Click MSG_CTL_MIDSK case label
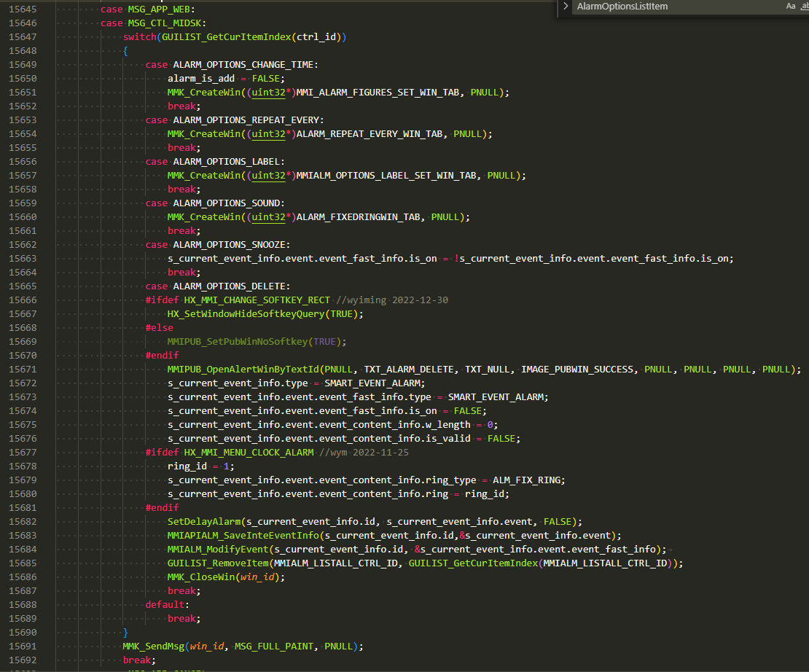809x672 pixels. click(165, 23)
